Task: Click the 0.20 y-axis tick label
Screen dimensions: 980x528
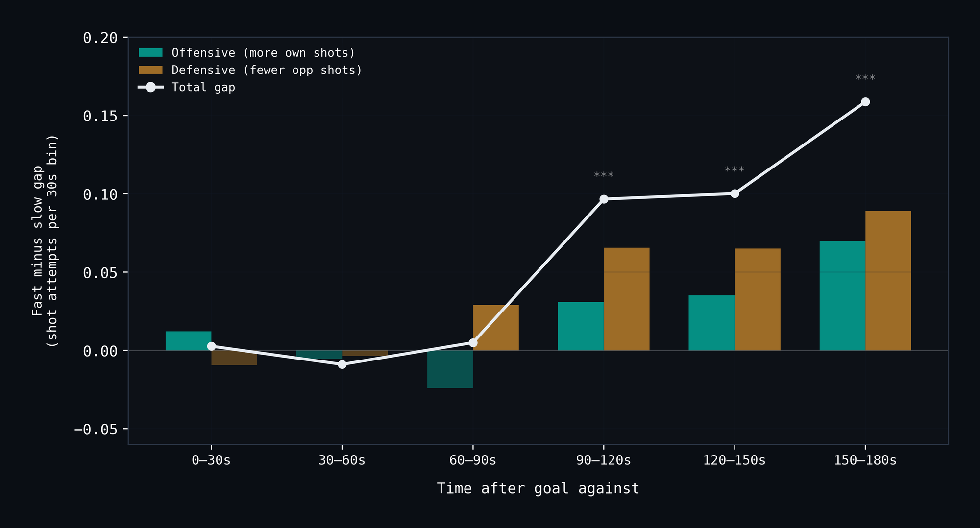Action: click(x=100, y=38)
